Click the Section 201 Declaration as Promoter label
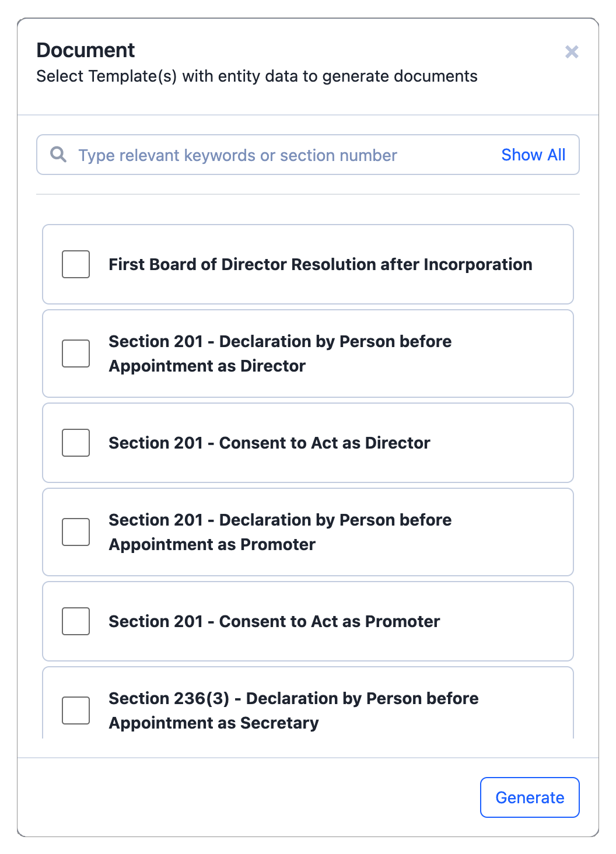This screenshot has height=854, width=616. coord(280,532)
